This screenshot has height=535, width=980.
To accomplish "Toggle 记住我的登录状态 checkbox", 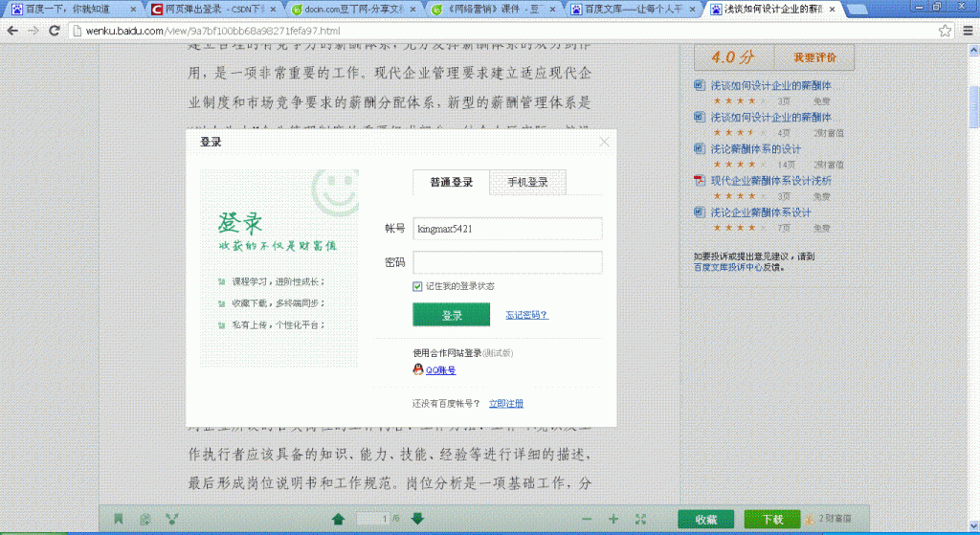I will tap(418, 286).
